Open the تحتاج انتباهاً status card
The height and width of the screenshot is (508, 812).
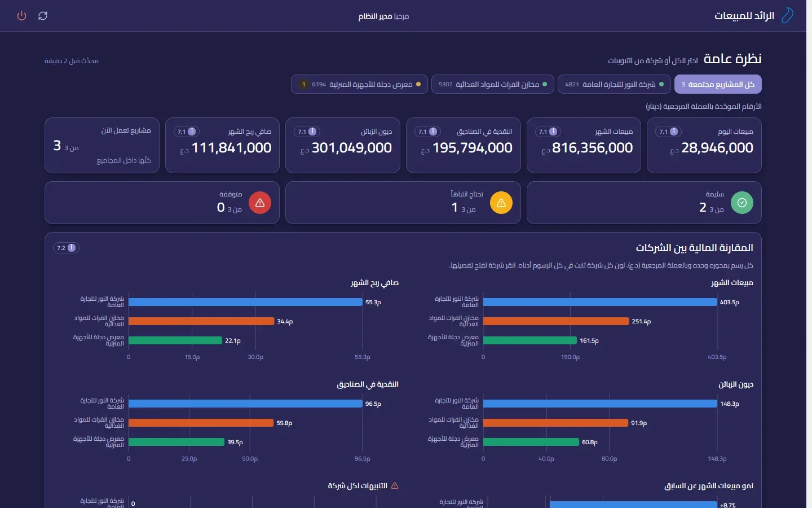(403, 203)
